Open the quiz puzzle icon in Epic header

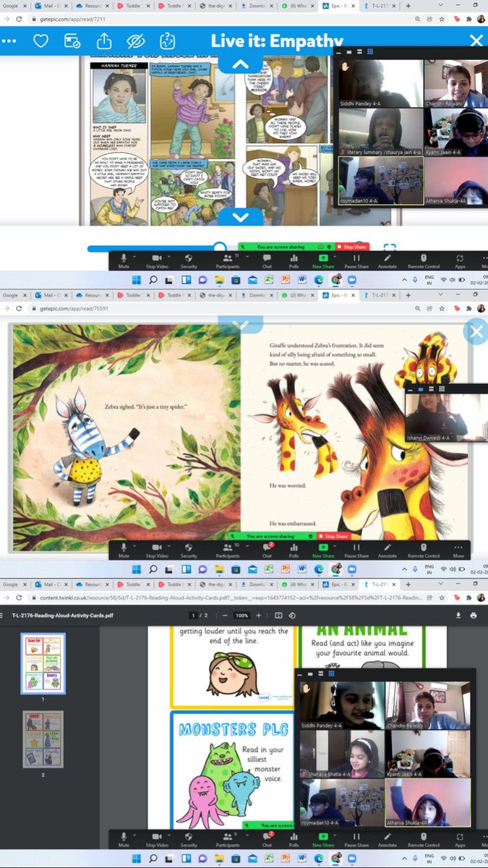coord(167,41)
